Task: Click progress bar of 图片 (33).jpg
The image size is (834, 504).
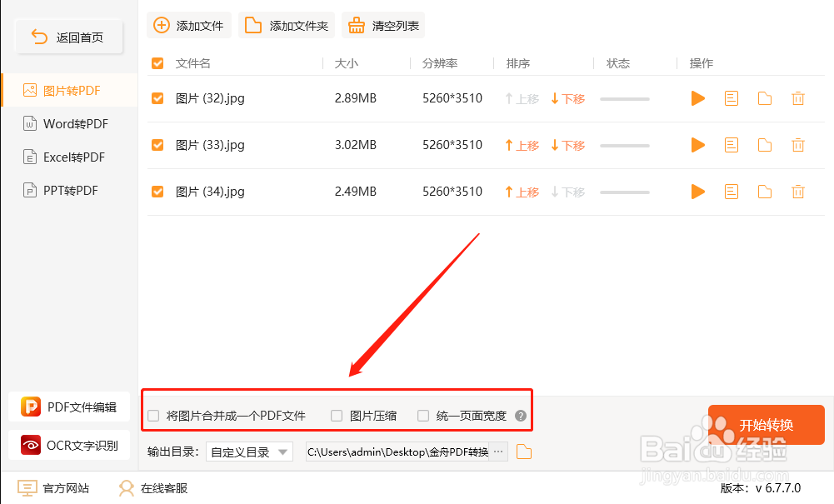Action: pyautogui.click(x=625, y=146)
